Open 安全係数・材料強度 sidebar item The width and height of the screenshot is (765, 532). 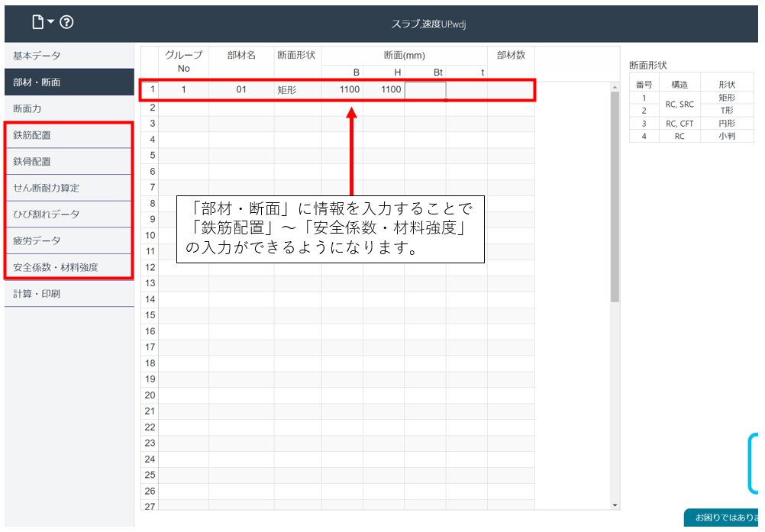pos(69,266)
